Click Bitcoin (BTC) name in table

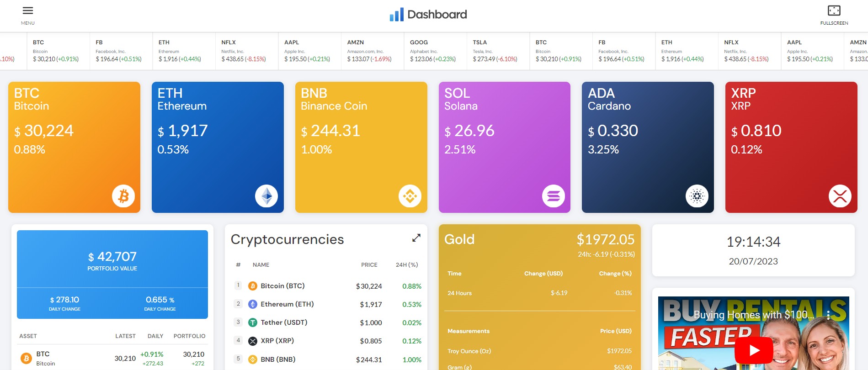(282, 286)
